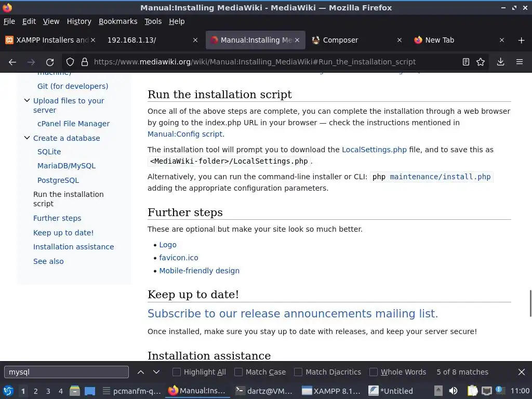The width and height of the screenshot is (532, 399).
Task: Open maintenance/install.php link
Action: [x=440, y=177]
